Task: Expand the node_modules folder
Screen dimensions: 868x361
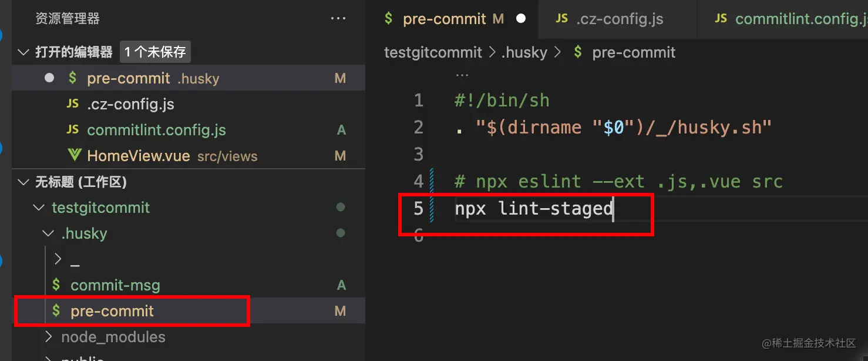Action: tap(49, 337)
